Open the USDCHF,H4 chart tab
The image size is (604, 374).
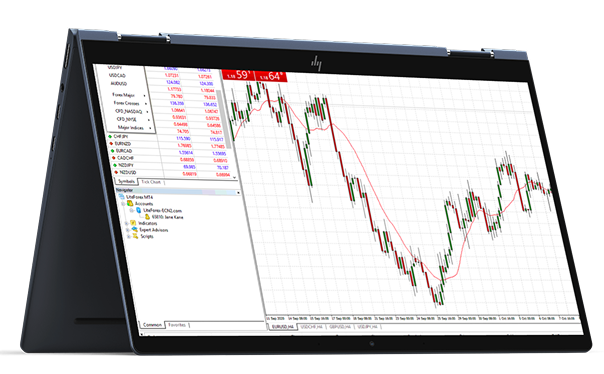(x=312, y=327)
